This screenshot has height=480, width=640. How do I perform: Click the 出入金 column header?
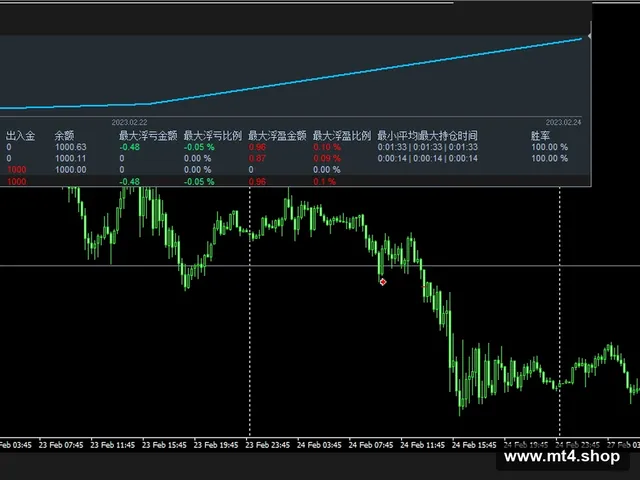coord(20,136)
